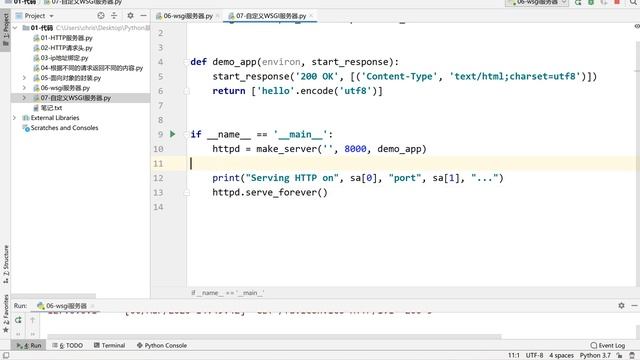Click 4 spaces indent selector in status bar
The height and width of the screenshot is (360, 640).
[x=561, y=356]
